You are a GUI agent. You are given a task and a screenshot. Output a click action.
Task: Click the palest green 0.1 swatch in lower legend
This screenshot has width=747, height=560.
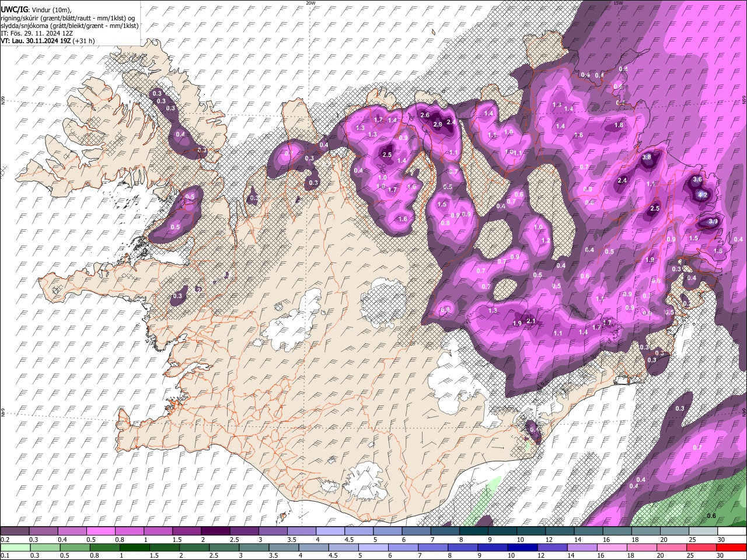click(x=15, y=548)
